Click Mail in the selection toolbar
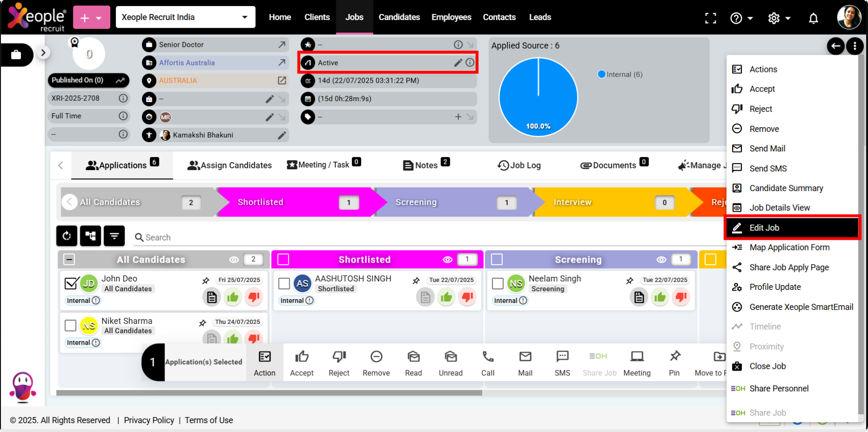 525,363
